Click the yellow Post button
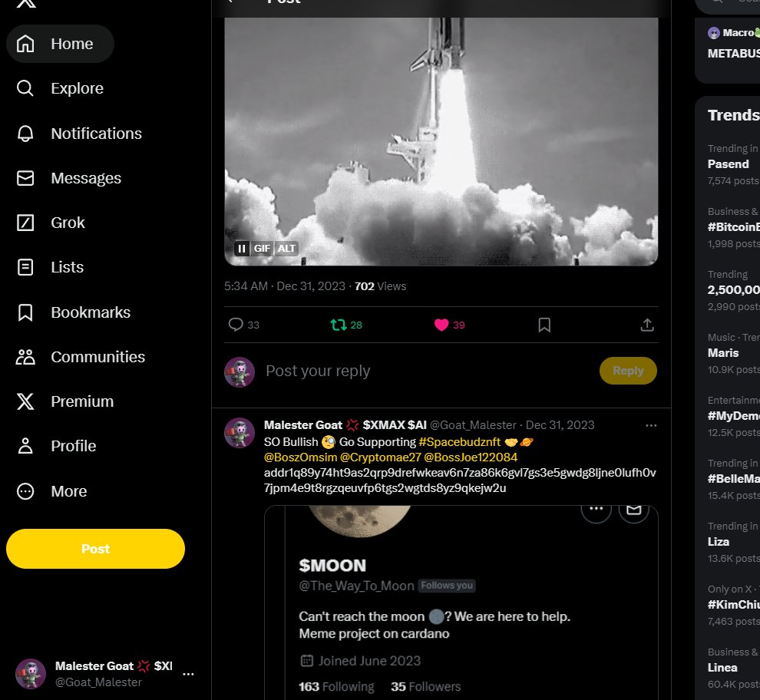Viewport: 760px width, 700px height. 95,549
